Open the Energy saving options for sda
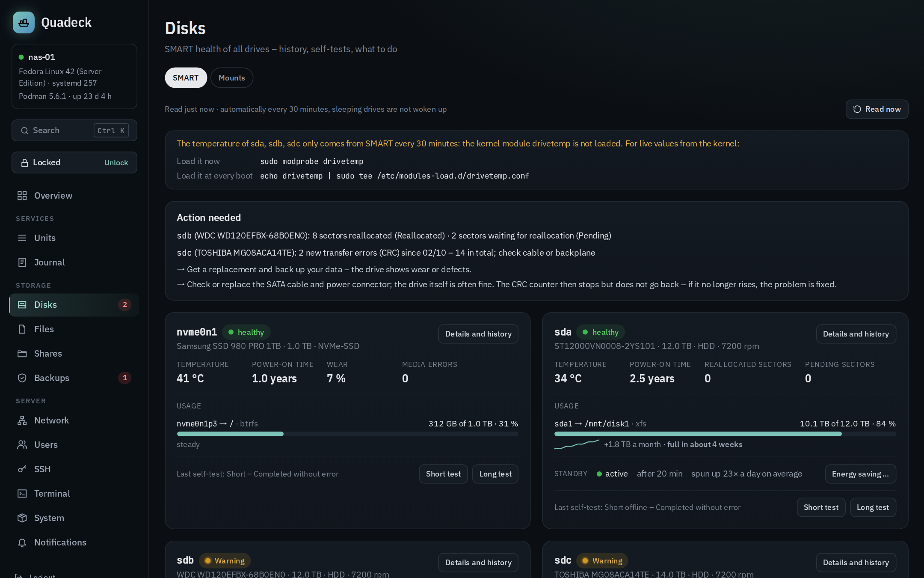This screenshot has height=578, width=924. tap(860, 474)
